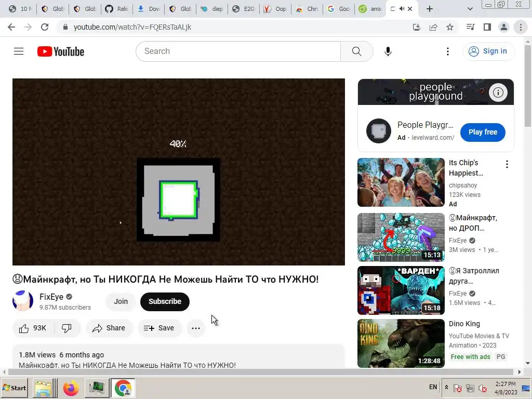Click the Dino King title link
The height and width of the screenshot is (399, 532).
pyautogui.click(x=464, y=324)
